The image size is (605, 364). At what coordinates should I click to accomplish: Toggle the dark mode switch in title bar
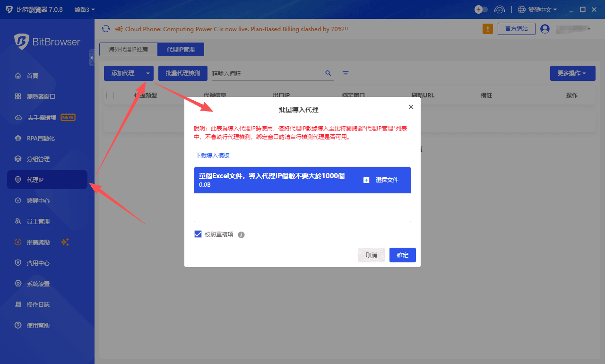click(481, 9)
